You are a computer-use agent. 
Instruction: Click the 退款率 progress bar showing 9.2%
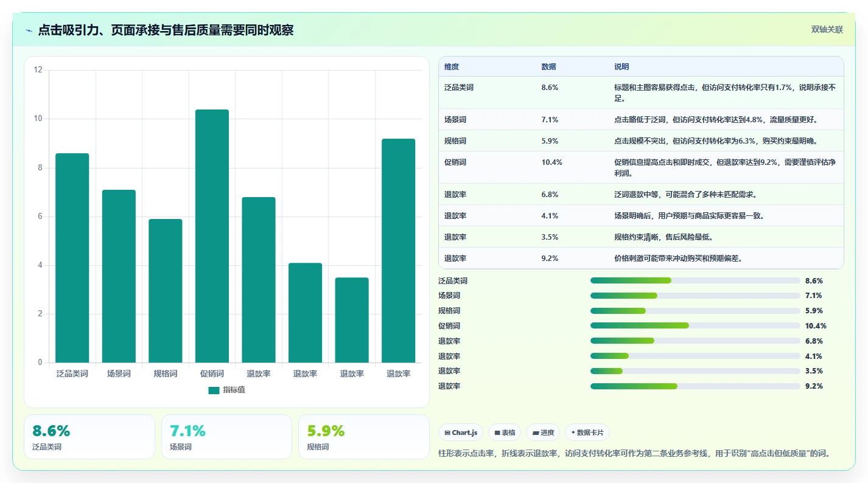tap(695, 386)
